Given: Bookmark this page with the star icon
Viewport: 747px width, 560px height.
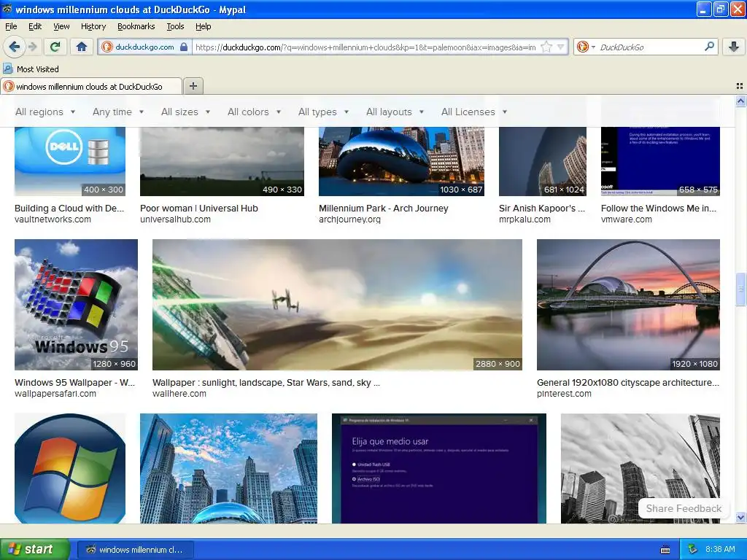Looking at the screenshot, I should (546, 47).
